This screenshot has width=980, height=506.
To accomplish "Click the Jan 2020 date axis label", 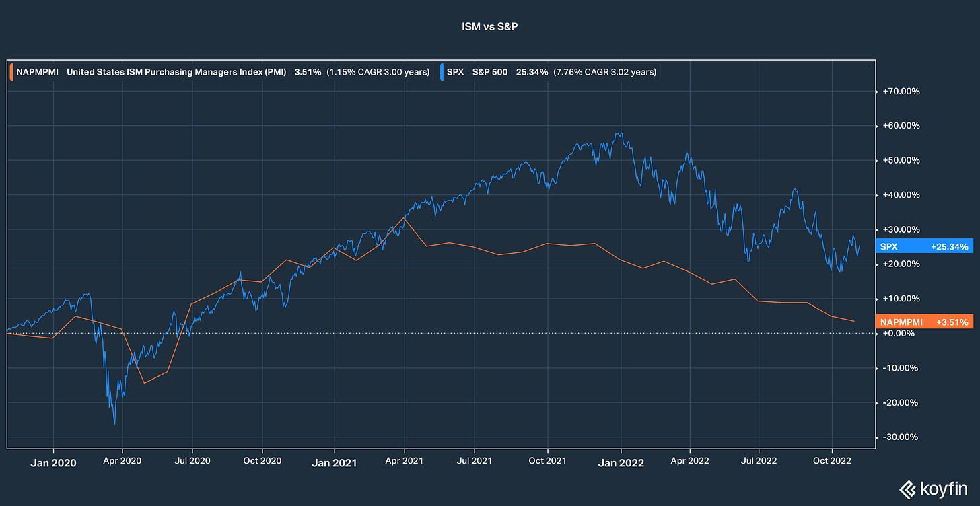I will [x=53, y=462].
